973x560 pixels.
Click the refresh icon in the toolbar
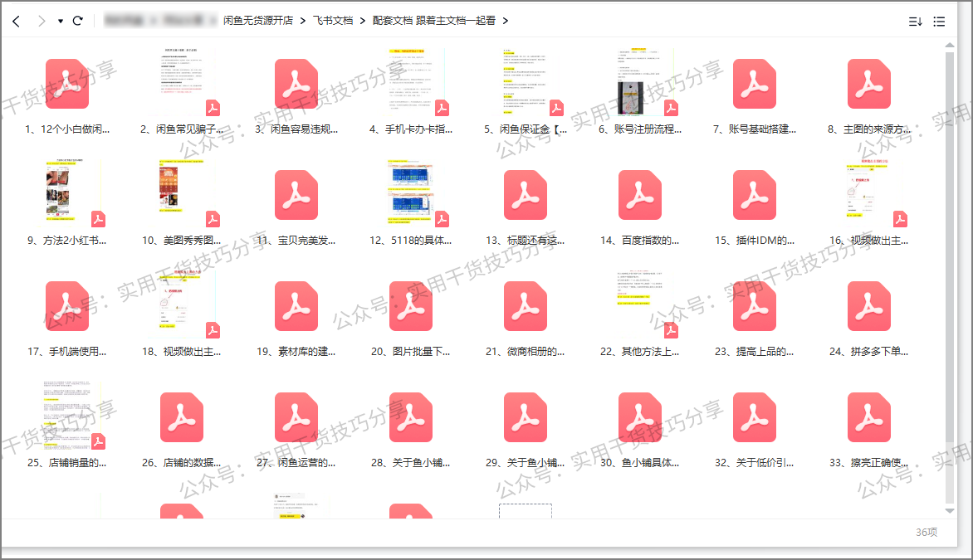coord(77,21)
